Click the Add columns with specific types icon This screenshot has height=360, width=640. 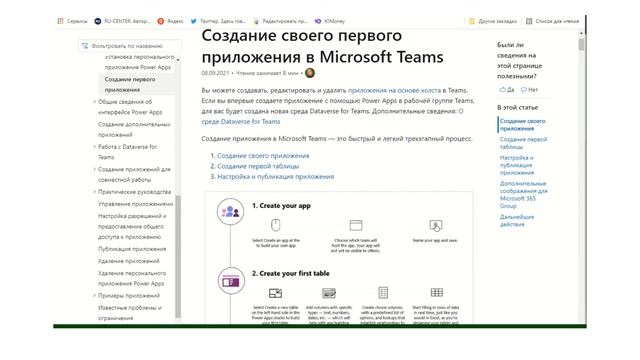click(x=329, y=293)
